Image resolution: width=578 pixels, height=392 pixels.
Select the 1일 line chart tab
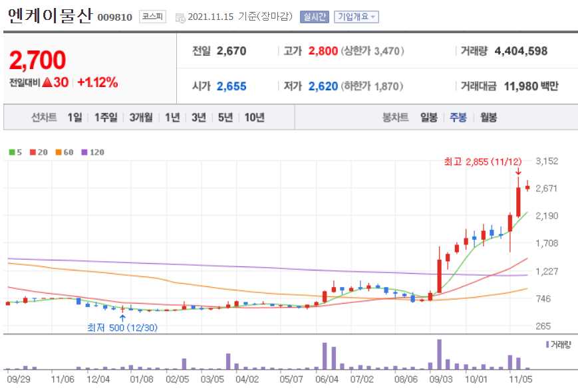[x=75, y=118]
